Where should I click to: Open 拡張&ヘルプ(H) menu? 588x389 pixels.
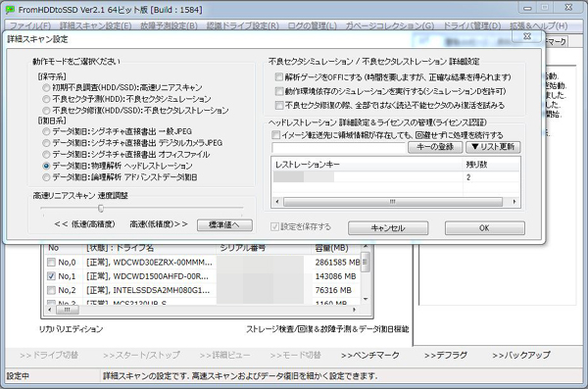pyautogui.click(x=538, y=25)
